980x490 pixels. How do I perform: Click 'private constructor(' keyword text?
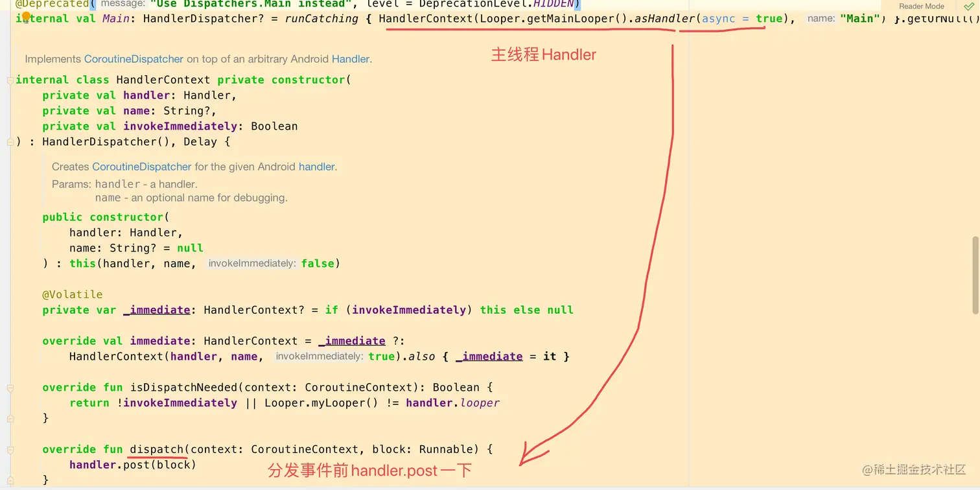point(284,80)
